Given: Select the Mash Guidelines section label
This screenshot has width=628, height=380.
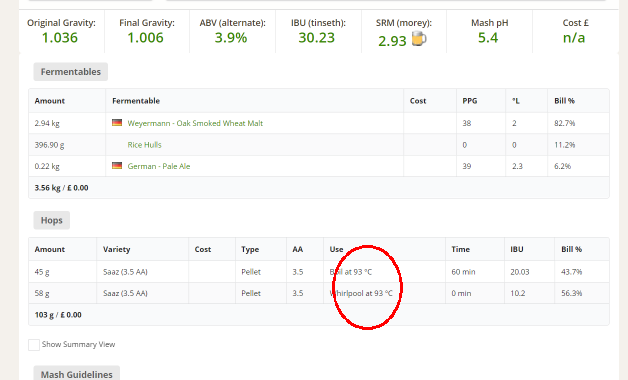Looking at the screenshot, I should tap(76, 374).
